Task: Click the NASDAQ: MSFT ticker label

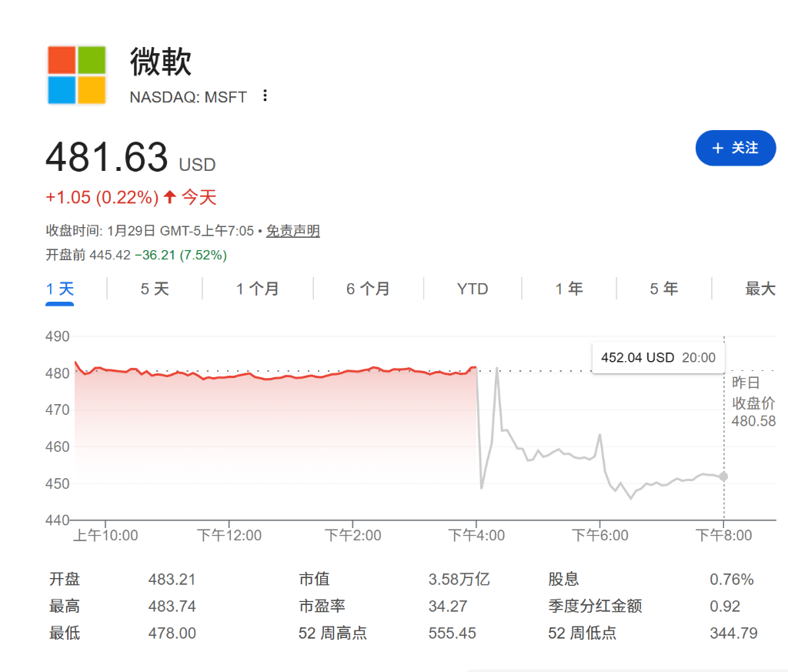Action: (x=188, y=97)
